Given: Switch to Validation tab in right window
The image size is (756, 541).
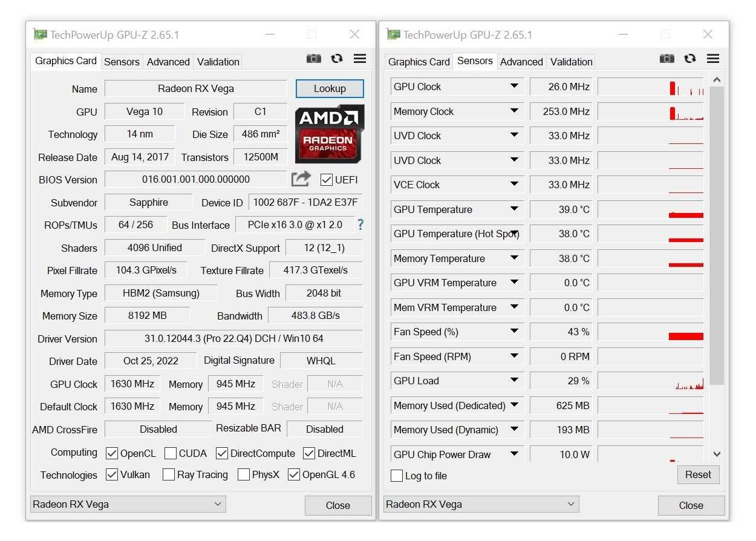Looking at the screenshot, I should tap(572, 62).
